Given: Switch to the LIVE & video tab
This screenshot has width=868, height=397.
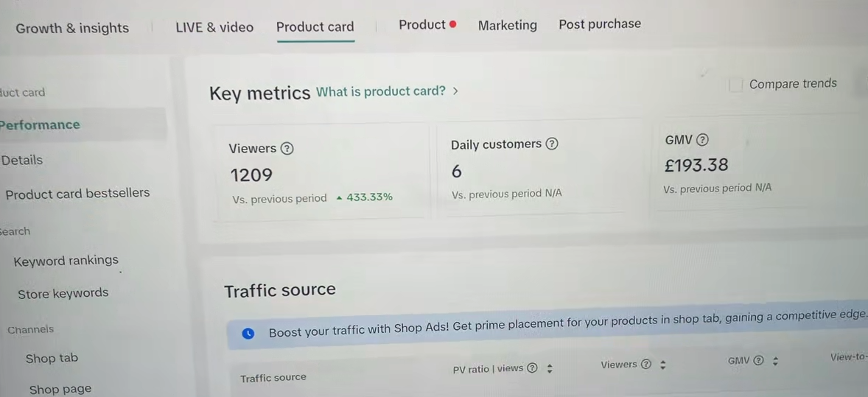Looking at the screenshot, I should click(x=214, y=27).
